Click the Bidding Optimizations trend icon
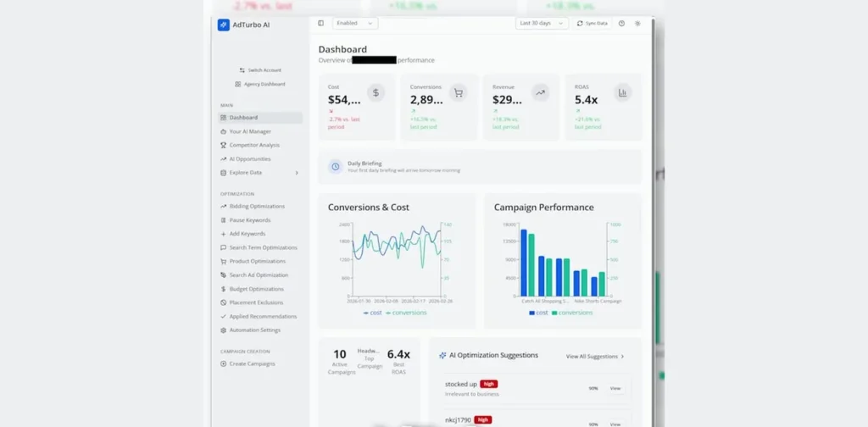This screenshot has width=868, height=427. (223, 207)
